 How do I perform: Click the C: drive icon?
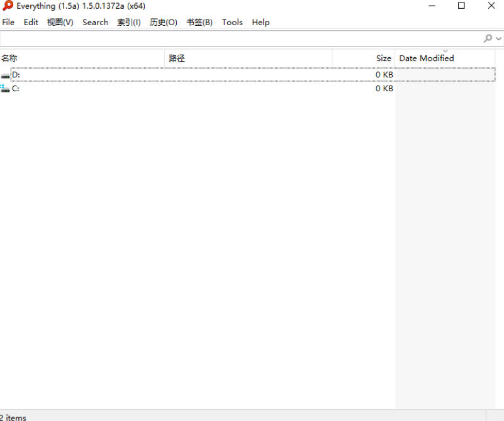click(5, 88)
